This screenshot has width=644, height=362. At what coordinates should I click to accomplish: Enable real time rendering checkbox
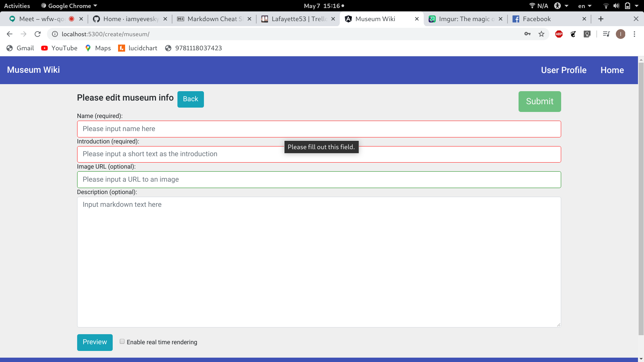coord(122,341)
